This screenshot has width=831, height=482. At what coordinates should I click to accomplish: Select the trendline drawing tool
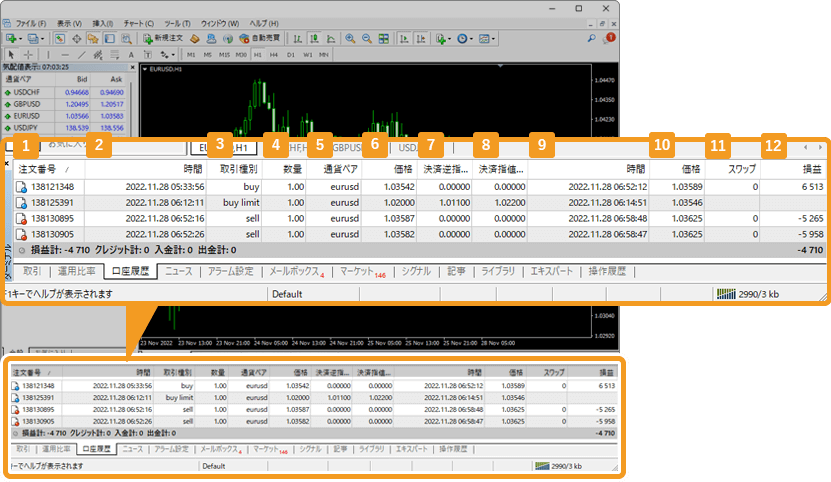82,55
